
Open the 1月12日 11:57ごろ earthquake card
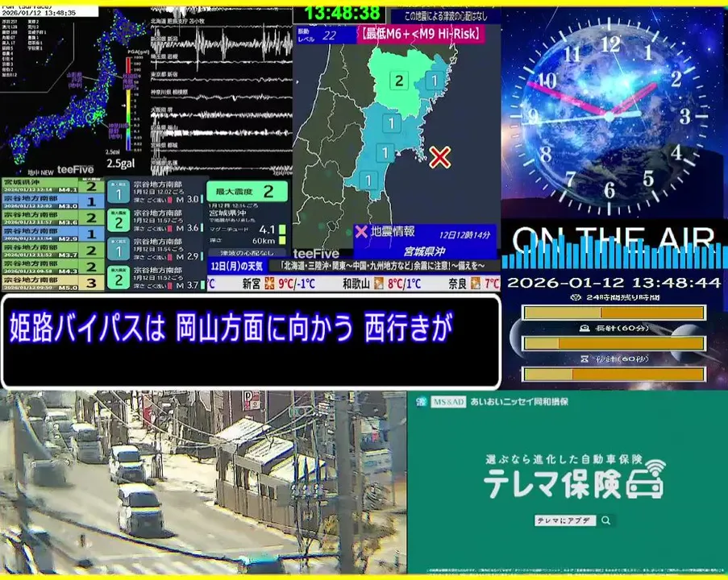point(156,221)
